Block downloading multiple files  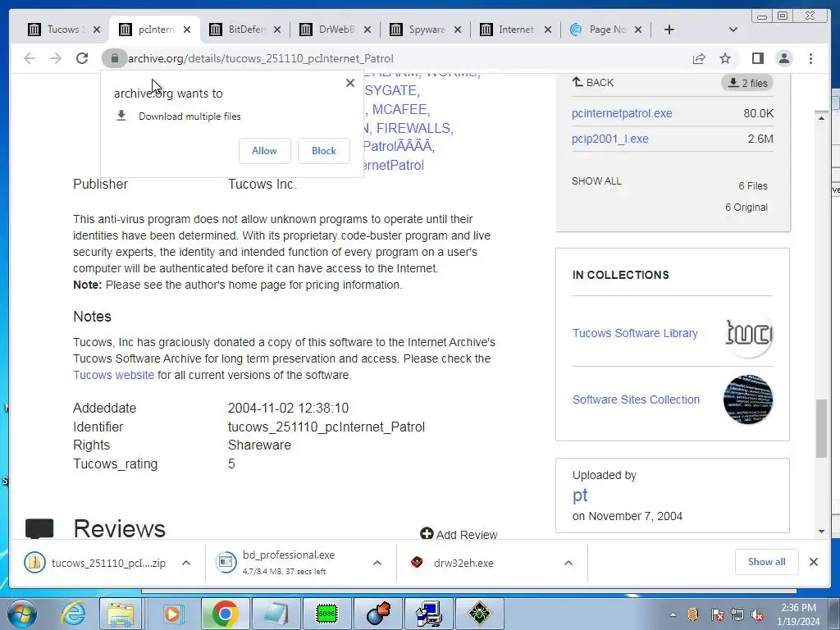(x=323, y=151)
